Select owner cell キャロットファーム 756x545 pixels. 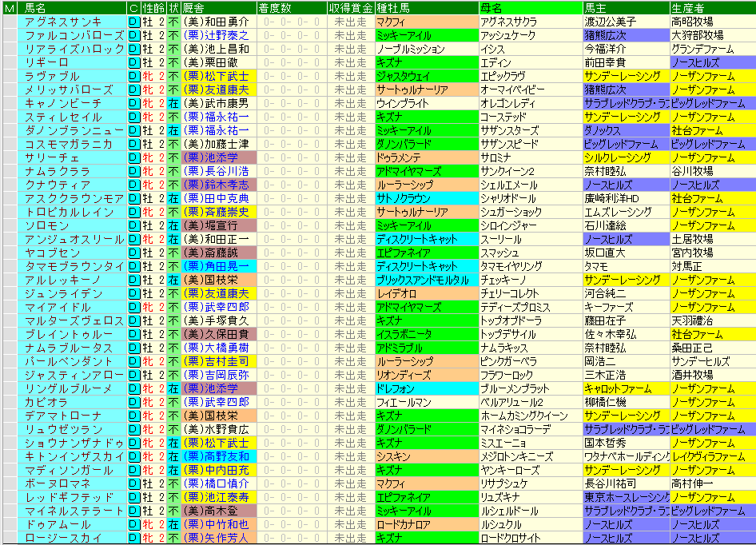tap(626, 388)
